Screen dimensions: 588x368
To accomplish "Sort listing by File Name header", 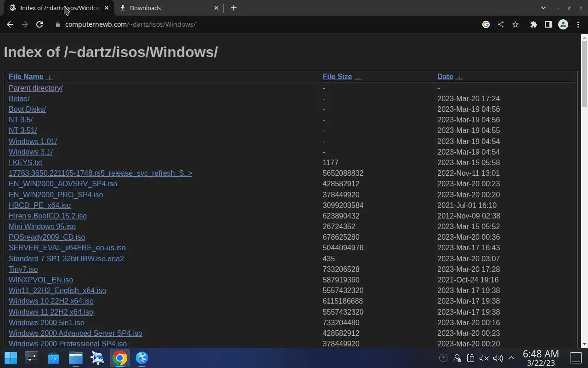I will click(x=26, y=77).
